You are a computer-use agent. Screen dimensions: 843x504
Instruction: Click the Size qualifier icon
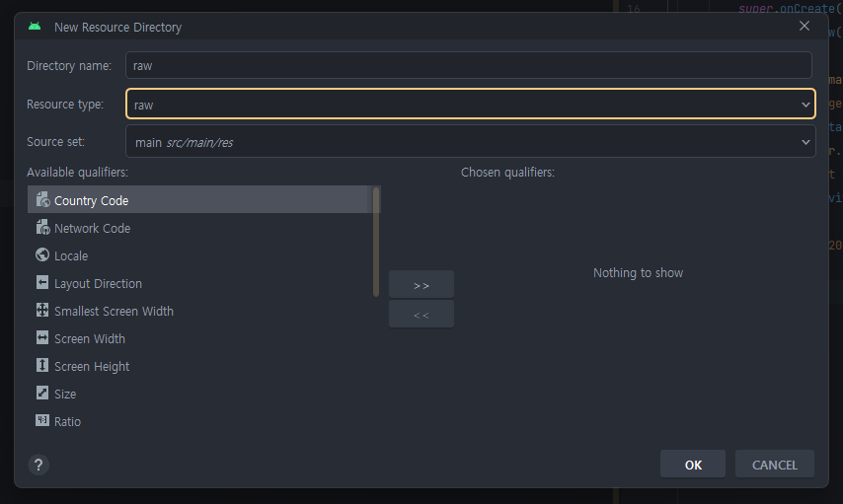[x=42, y=393]
